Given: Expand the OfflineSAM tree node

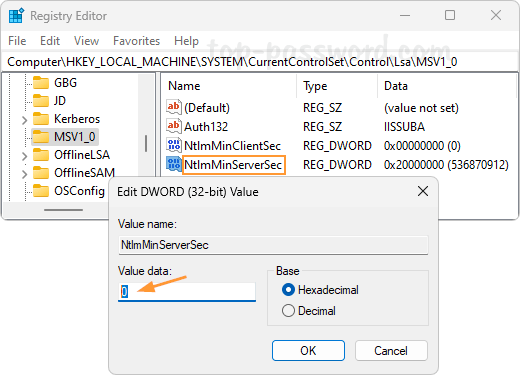Looking at the screenshot, I should 24,174.
